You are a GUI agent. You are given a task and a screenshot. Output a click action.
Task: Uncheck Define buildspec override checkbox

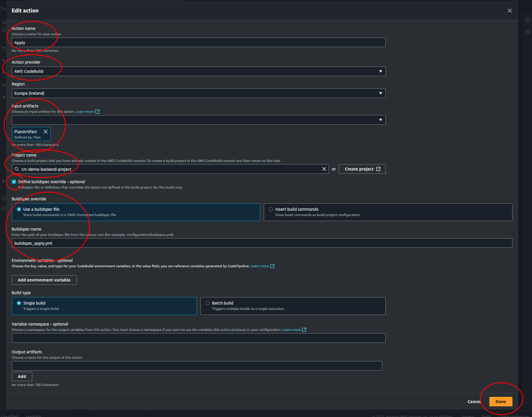[14, 182]
